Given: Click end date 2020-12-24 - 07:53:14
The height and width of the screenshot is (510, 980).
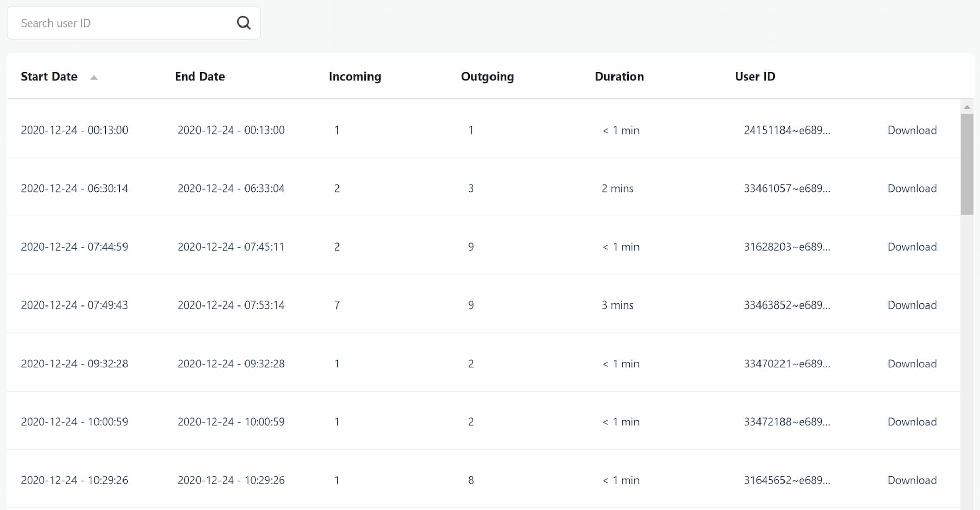Looking at the screenshot, I should click(231, 305).
